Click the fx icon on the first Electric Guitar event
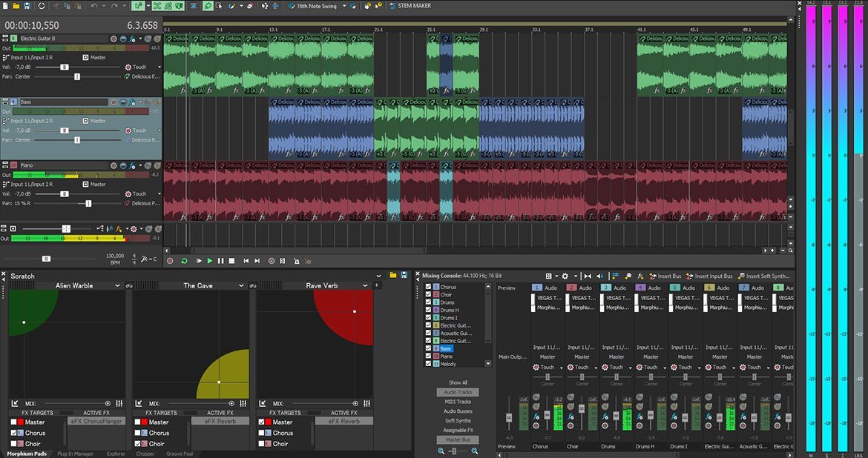Viewport: 868px width, 458px height. pyautogui.click(x=183, y=91)
